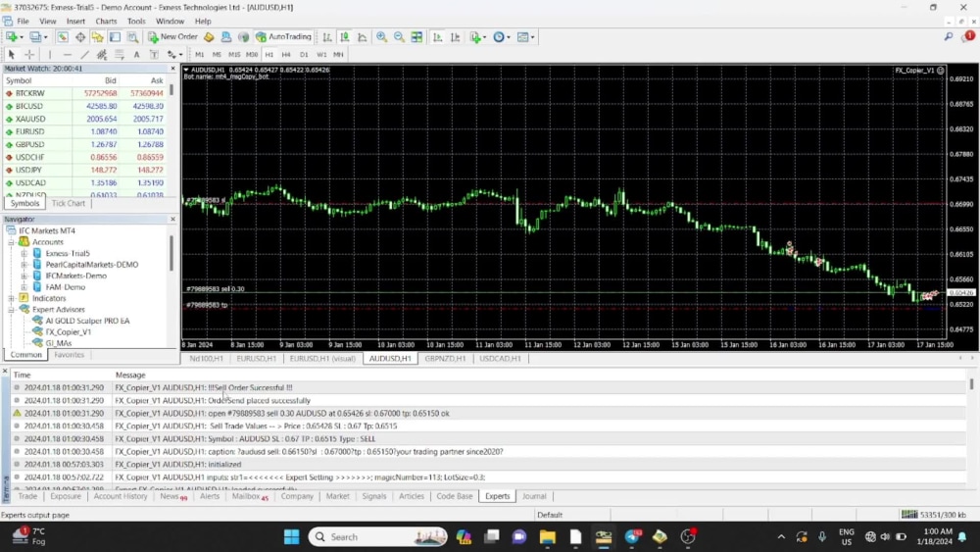This screenshot has height=552, width=980.
Task: Select the arrow cursor tool
Action: [11, 54]
